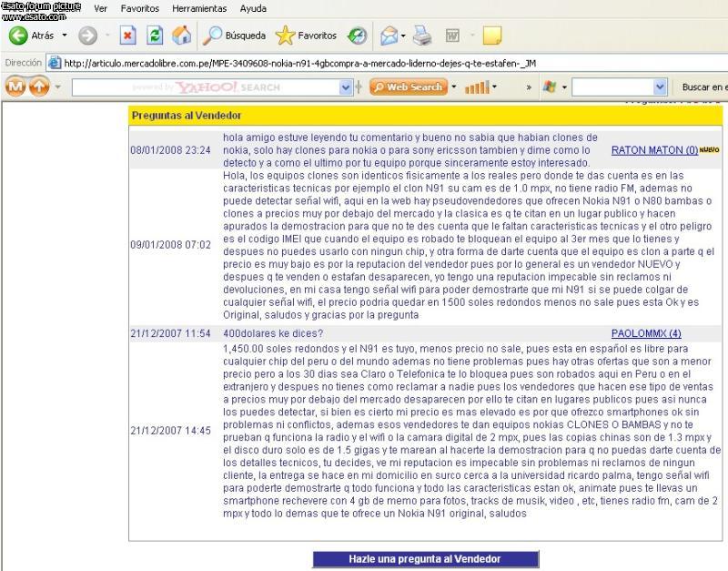Viewport: 728px width, 571px height.
Task: Show more toolbar options with » chevron
Action: [529, 87]
